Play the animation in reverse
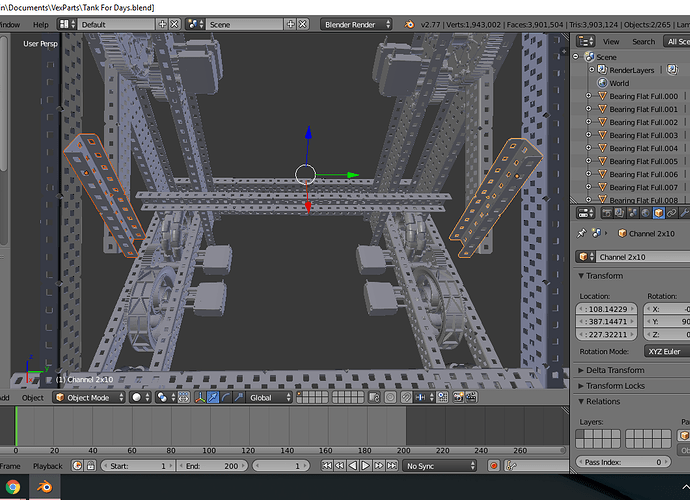The height and width of the screenshot is (500, 690). pyautogui.click(x=352, y=466)
